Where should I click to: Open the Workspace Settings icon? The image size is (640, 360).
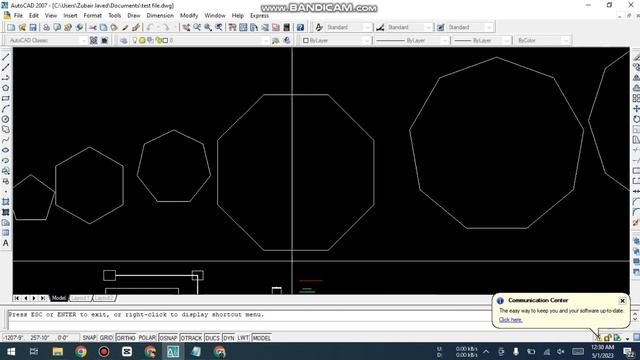pyautogui.click(x=93, y=40)
